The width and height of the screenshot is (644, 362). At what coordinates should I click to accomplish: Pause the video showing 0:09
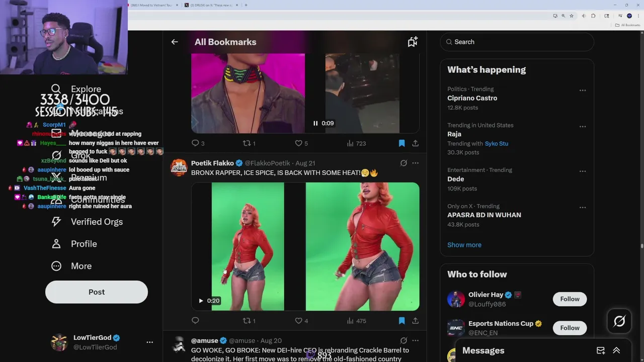(315, 123)
